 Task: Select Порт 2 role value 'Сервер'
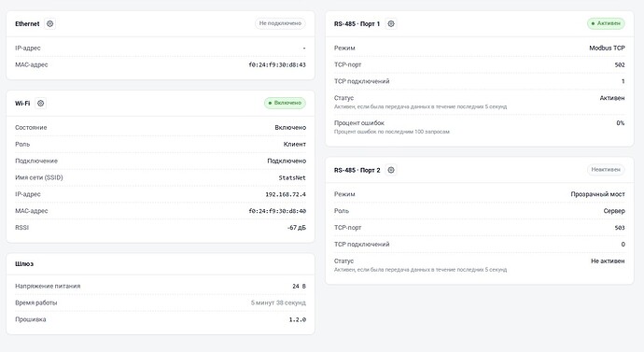pos(614,211)
